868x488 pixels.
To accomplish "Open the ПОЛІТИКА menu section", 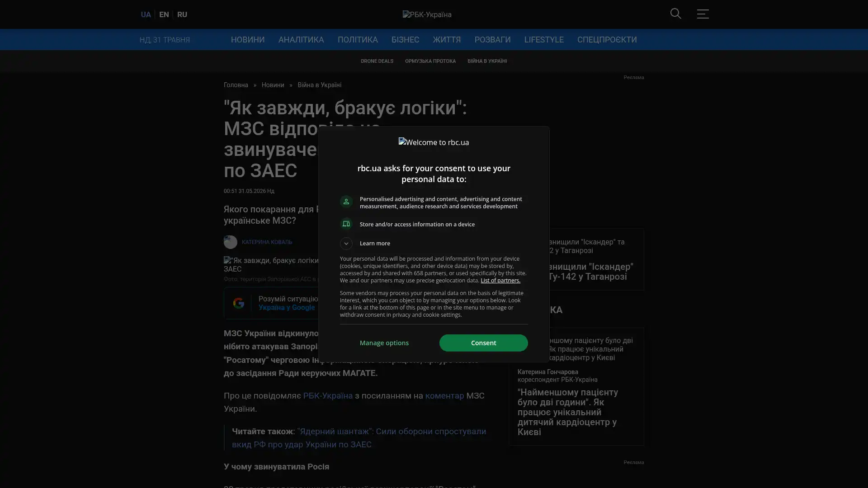I will (357, 40).
